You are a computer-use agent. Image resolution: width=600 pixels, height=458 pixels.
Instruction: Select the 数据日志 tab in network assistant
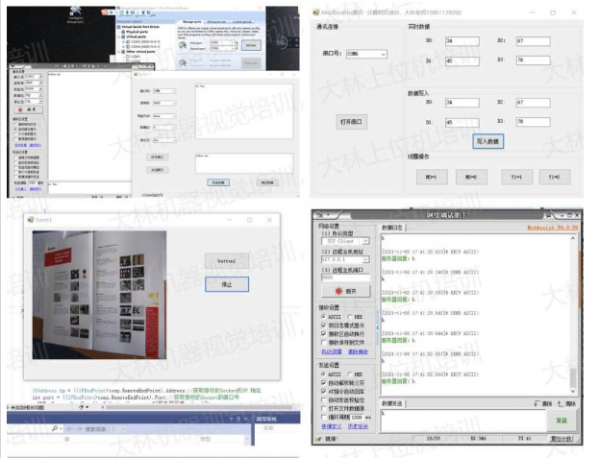tap(392, 228)
